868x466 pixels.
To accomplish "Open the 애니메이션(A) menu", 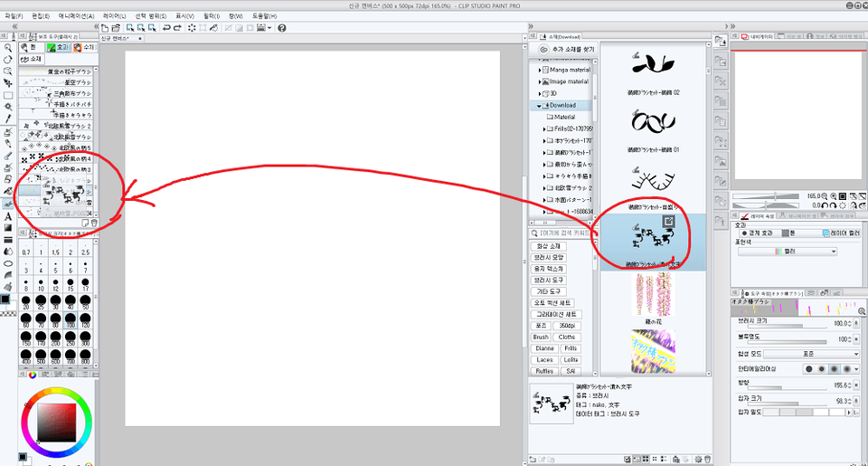I will click(x=76, y=16).
